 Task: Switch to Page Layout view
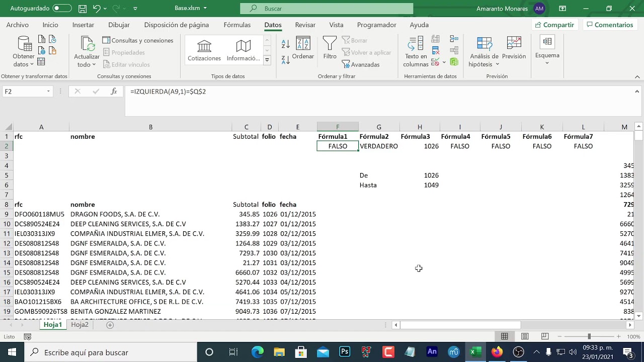coord(525,336)
